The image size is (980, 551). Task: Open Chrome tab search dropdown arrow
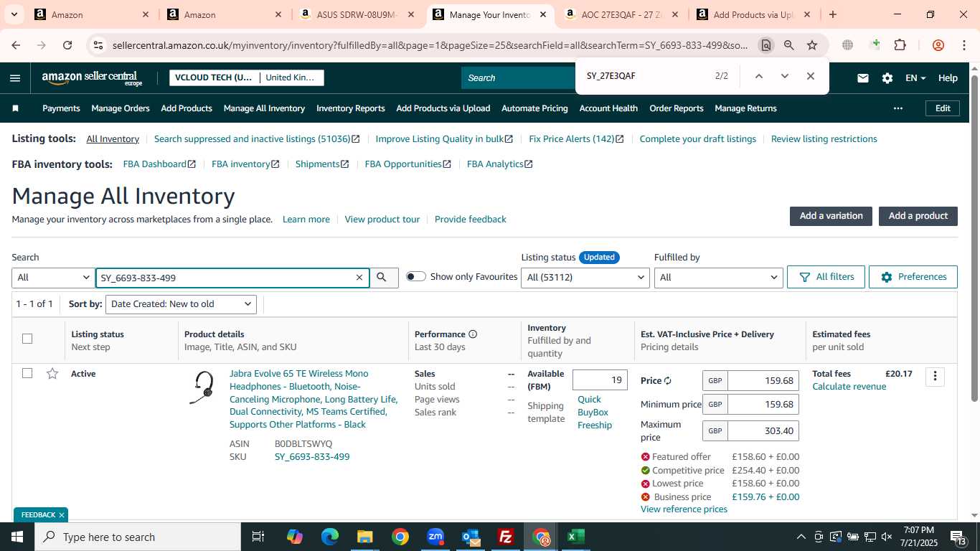click(x=14, y=14)
